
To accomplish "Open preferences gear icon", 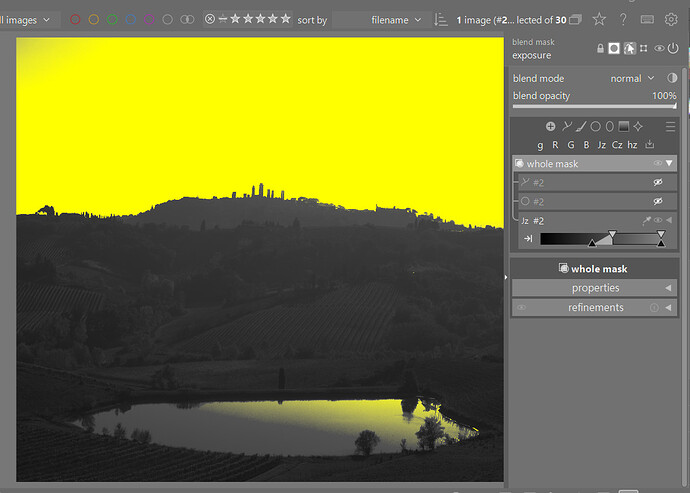I will pyautogui.click(x=671, y=19).
